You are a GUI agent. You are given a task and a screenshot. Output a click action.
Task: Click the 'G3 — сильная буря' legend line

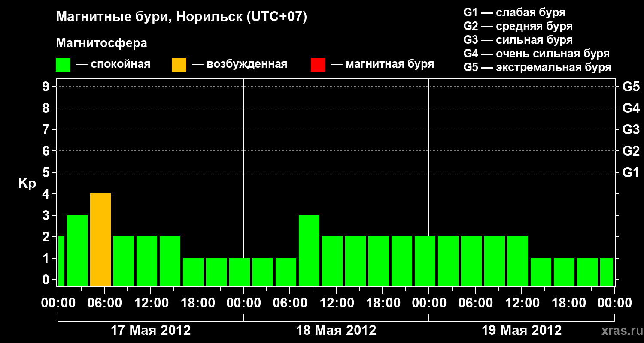pyautogui.click(x=518, y=40)
